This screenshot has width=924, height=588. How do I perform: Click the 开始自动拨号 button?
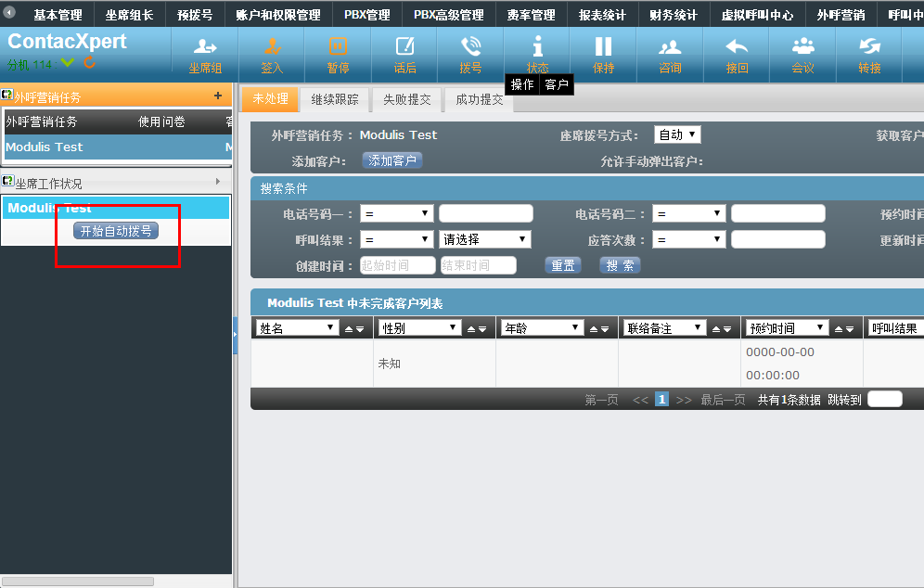pyautogui.click(x=116, y=231)
